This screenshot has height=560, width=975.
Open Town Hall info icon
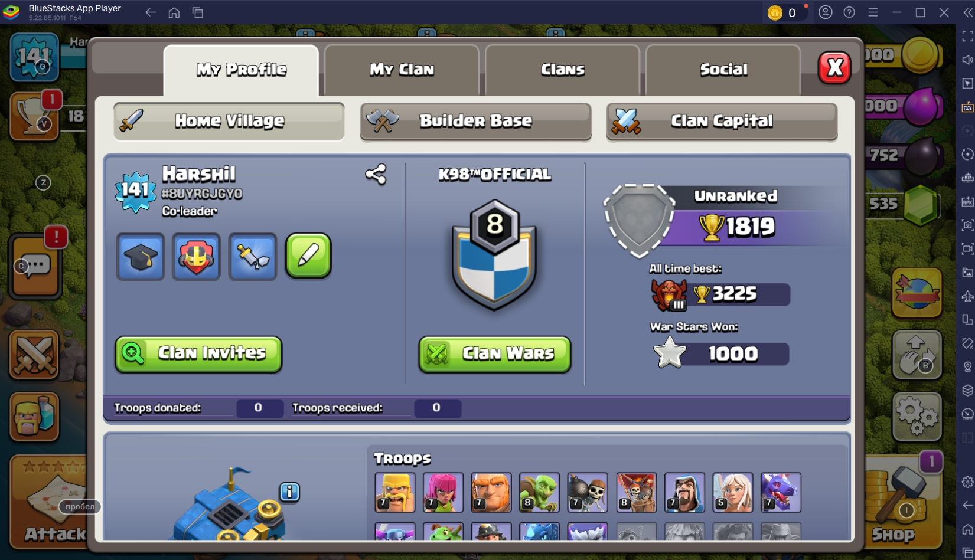coord(289,492)
